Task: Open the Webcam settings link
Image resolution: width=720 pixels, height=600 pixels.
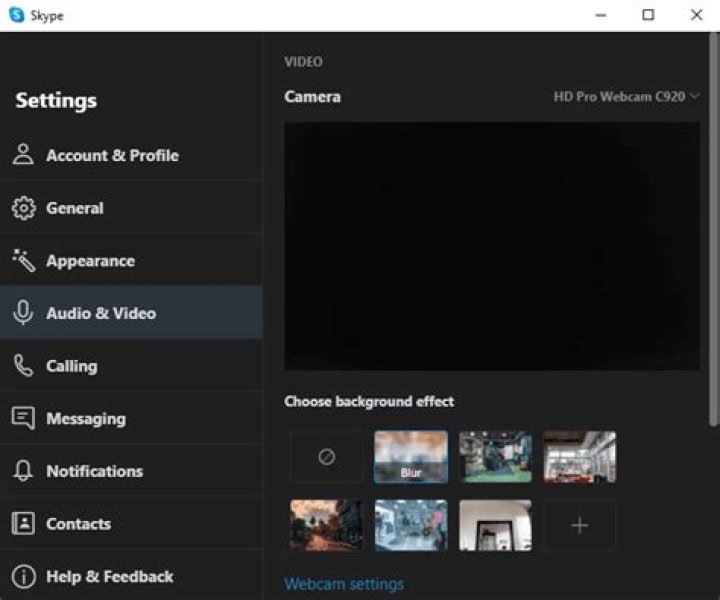Action: pos(344,584)
